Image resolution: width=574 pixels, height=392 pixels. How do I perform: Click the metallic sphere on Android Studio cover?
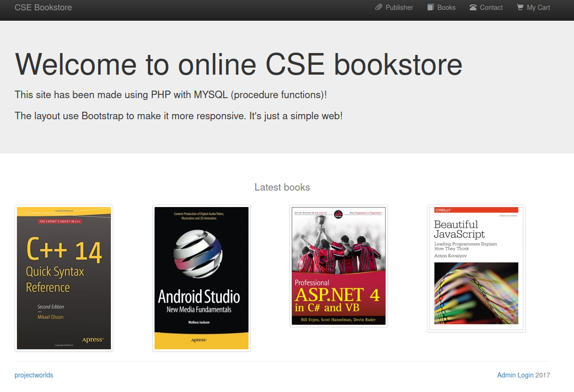pyautogui.click(x=198, y=254)
